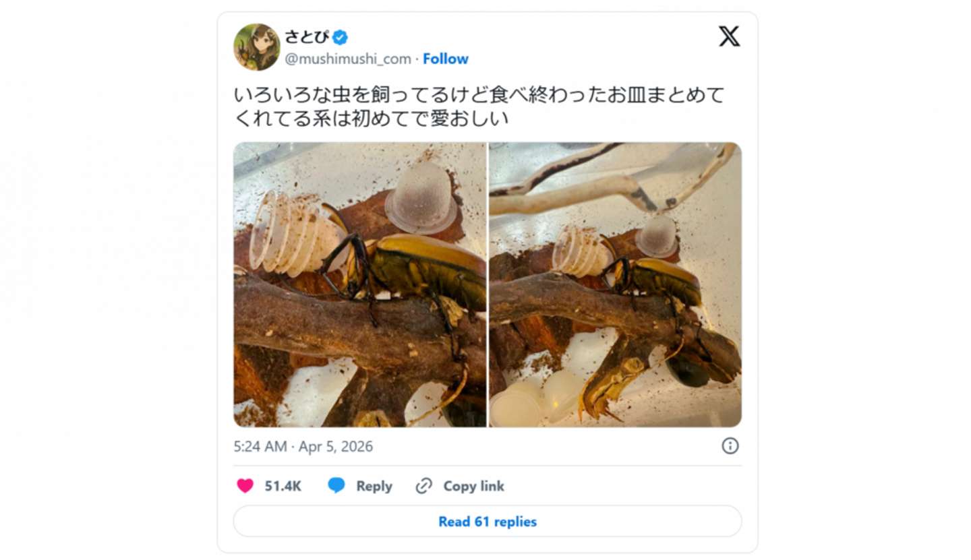The width and height of the screenshot is (971, 560).
Task: Click the Japanese tweet text
Action: point(479,106)
